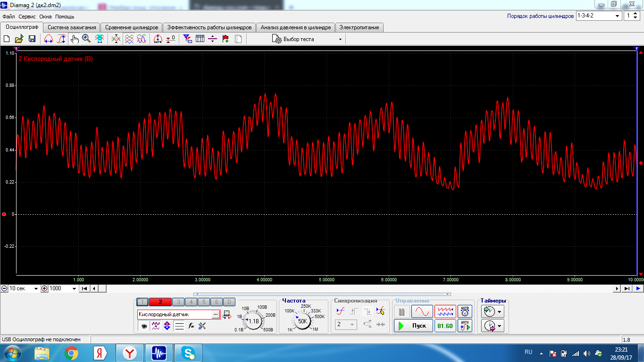Click the AUTO scale toolbar icon
The image size is (644, 362).
158,39
